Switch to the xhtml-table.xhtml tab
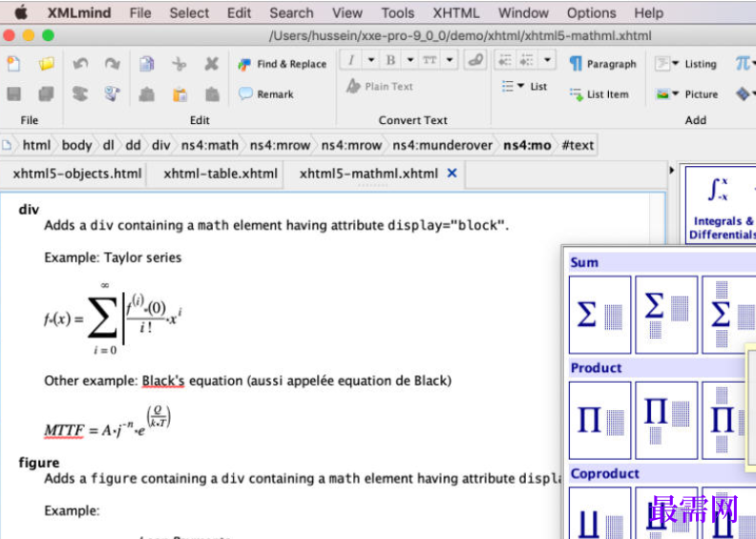The width and height of the screenshot is (756, 539). (x=220, y=174)
